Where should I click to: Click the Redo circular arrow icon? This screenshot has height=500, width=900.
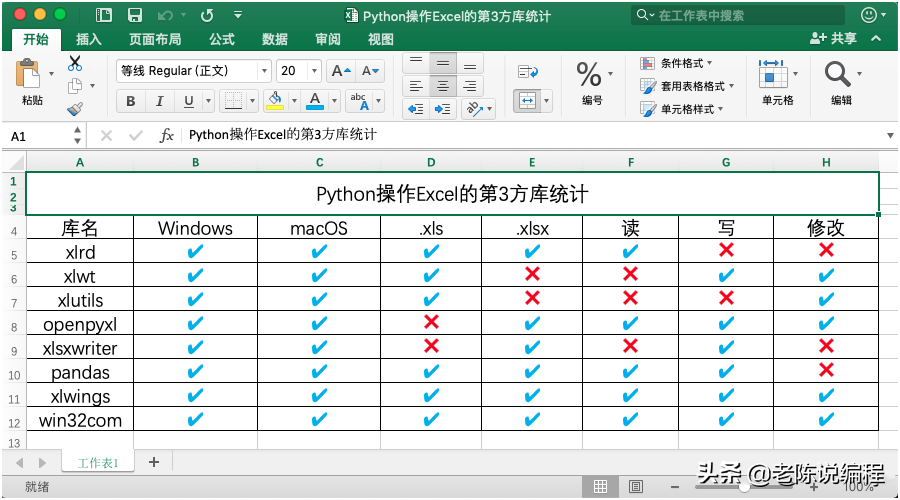pos(207,15)
